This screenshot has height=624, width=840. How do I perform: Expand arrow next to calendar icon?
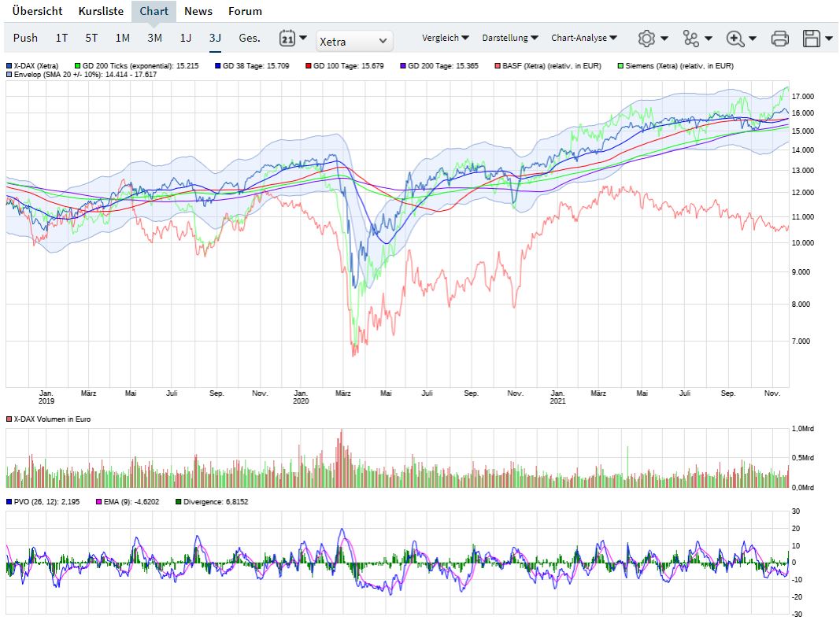click(302, 38)
